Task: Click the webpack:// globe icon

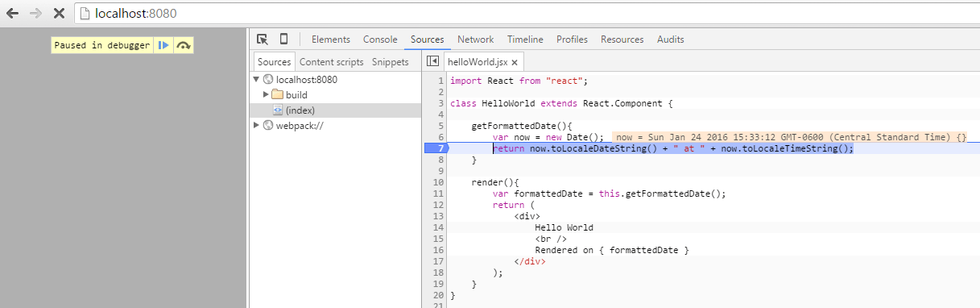Action: 268,126
